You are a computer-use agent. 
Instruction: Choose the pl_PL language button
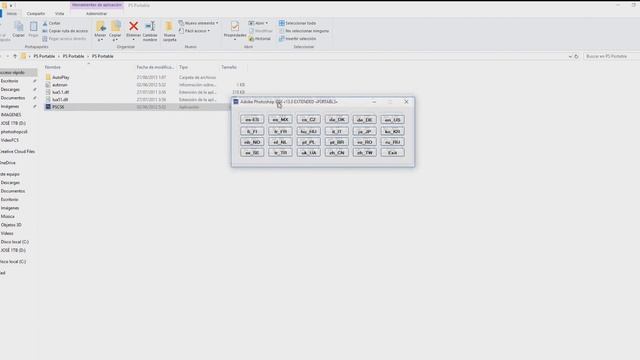[x=309, y=142]
